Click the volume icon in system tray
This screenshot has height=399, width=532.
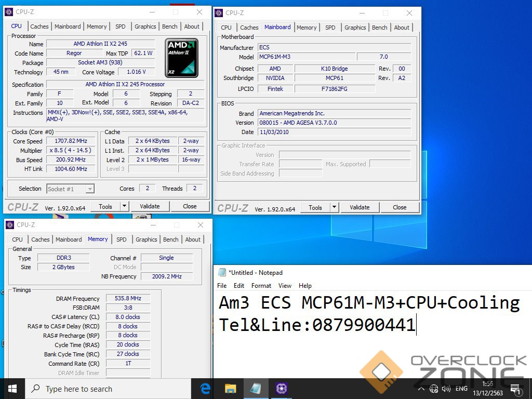coord(446,389)
